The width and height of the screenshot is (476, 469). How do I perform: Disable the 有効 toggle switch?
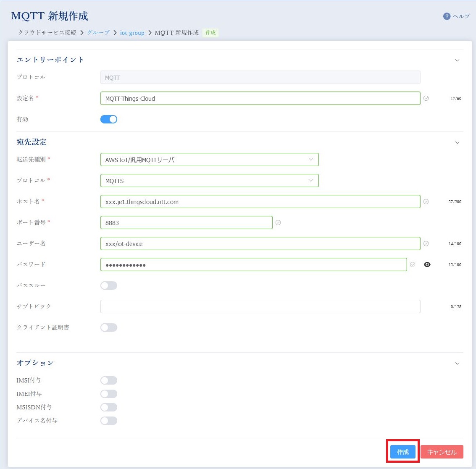point(109,119)
